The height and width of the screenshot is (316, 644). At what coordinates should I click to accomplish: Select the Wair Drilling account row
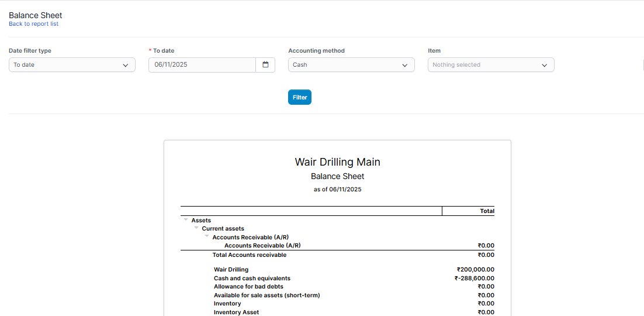point(231,270)
